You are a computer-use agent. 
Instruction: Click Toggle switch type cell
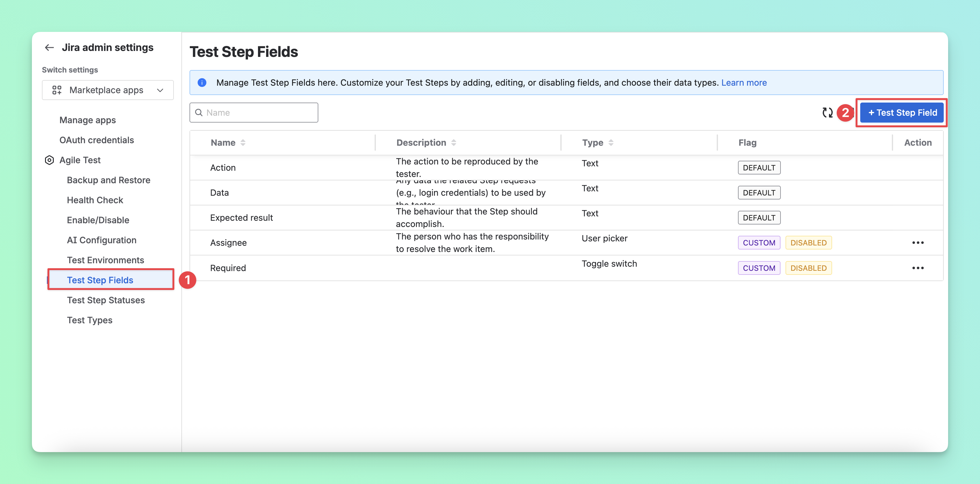(x=609, y=264)
